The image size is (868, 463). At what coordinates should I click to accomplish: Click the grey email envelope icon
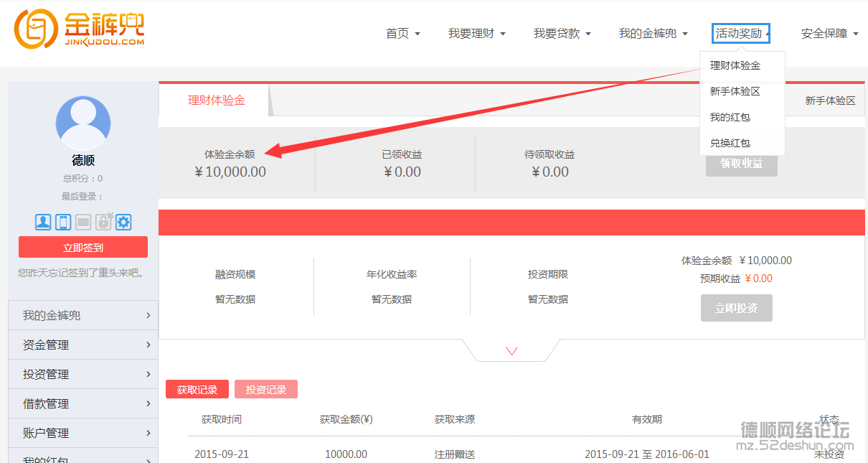(83, 222)
